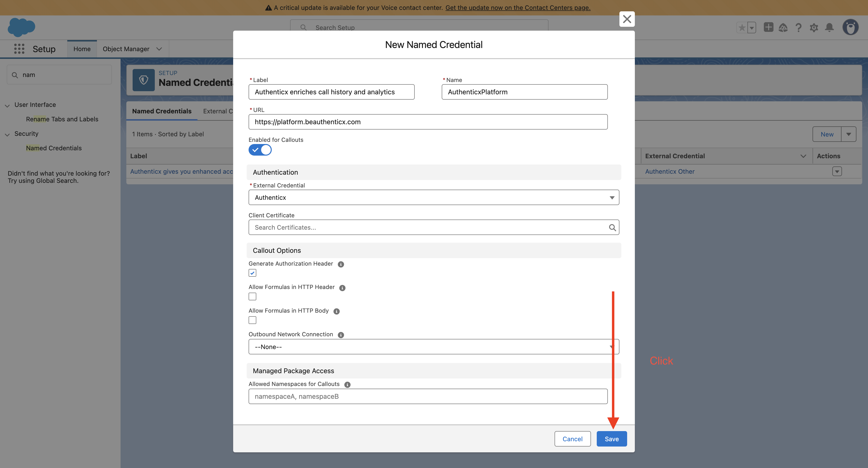
Task: Open the global actions plus icon
Action: [x=768, y=27]
